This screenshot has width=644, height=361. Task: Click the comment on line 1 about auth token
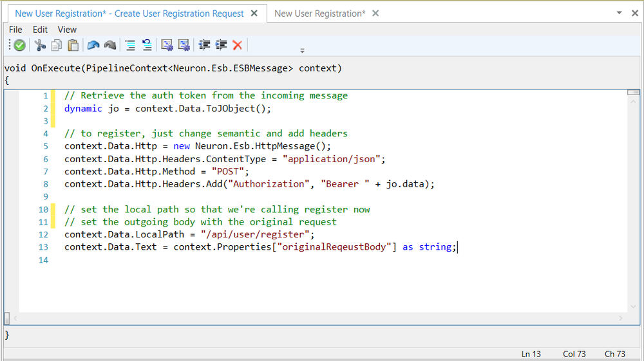click(x=206, y=96)
